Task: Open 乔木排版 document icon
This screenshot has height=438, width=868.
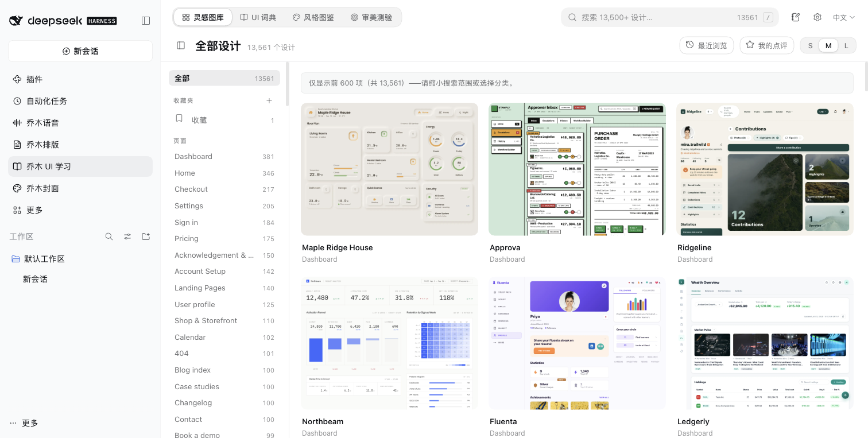Action: coord(17,145)
